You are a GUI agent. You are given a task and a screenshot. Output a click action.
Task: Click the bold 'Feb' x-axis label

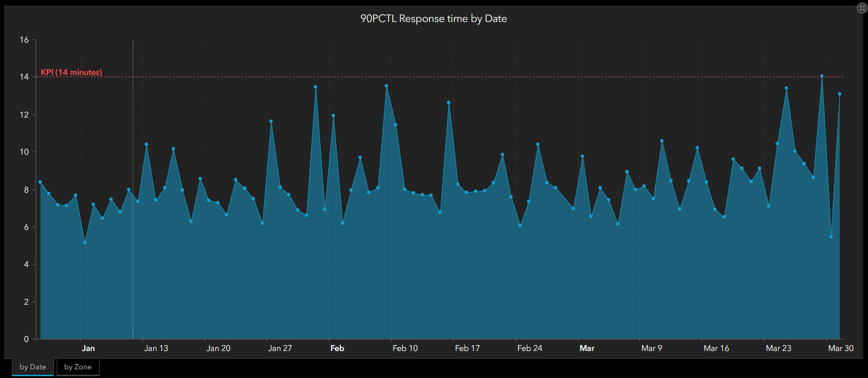[x=337, y=348]
